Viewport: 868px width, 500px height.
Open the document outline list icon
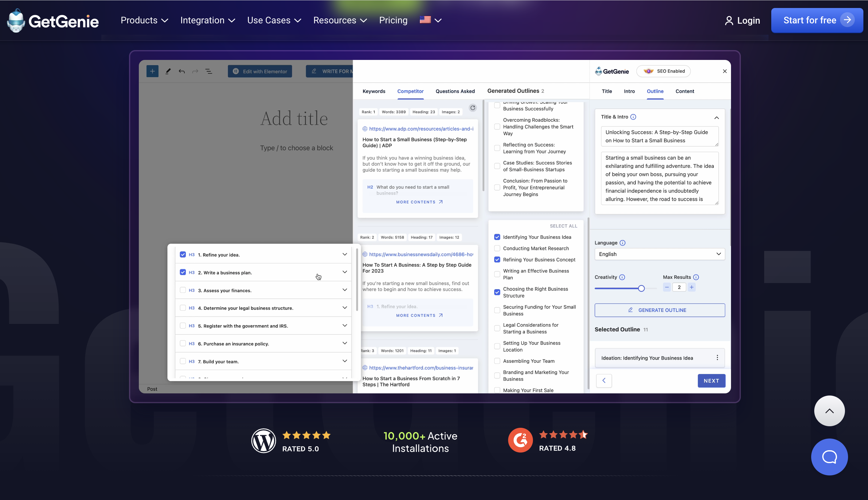click(x=209, y=71)
